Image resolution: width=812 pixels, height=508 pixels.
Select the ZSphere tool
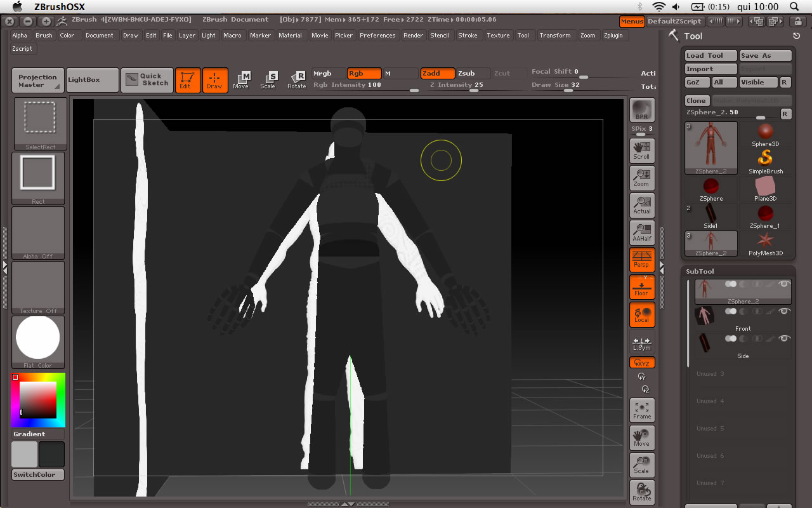(x=711, y=189)
